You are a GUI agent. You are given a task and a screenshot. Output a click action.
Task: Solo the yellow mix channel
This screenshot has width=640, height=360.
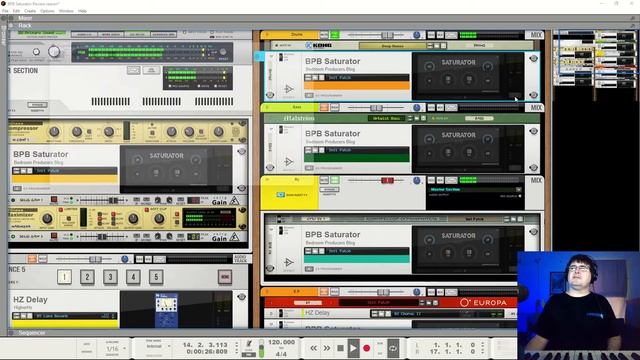335,180
